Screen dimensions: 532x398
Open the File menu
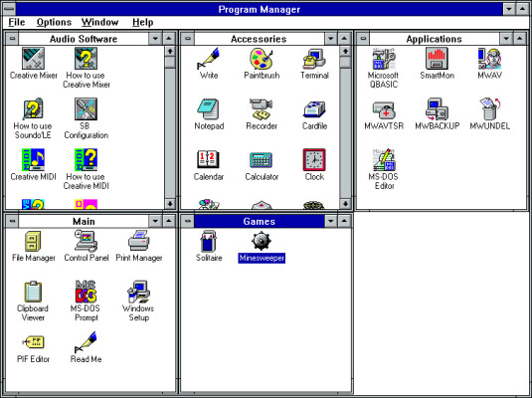pos(17,22)
